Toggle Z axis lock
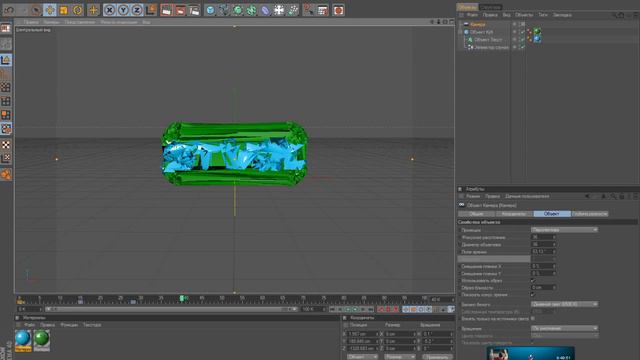Viewport: 640px width, 360px height. pyautogui.click(x=137, y=10)
